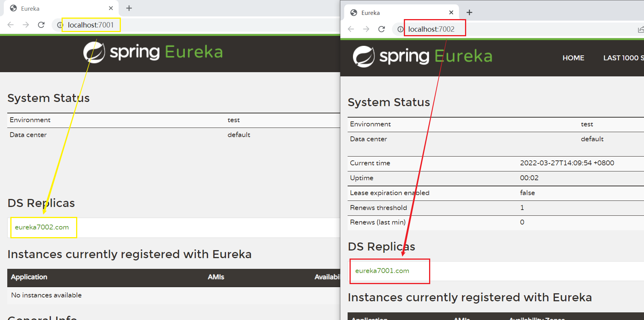Click AMIs column header in 7001 window
This screenshot has height=320, width=644.
[216, 277]
